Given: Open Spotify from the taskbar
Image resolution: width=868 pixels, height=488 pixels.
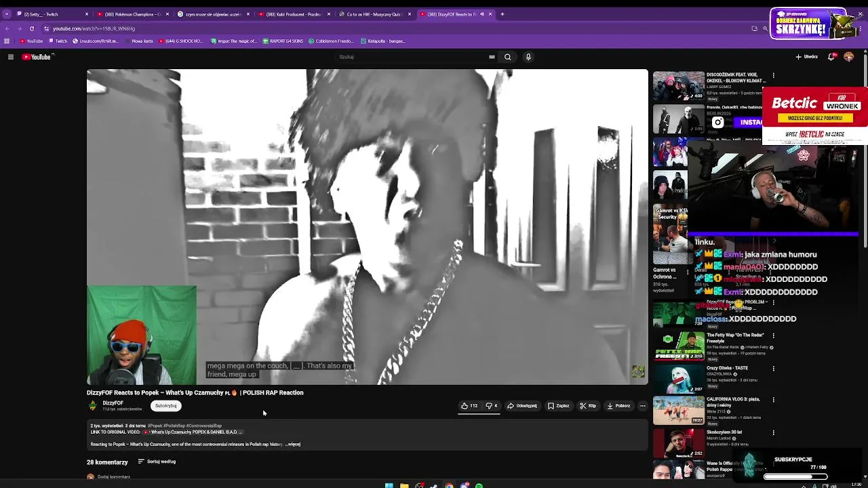Looking at the screenshot, I should 479,485.
